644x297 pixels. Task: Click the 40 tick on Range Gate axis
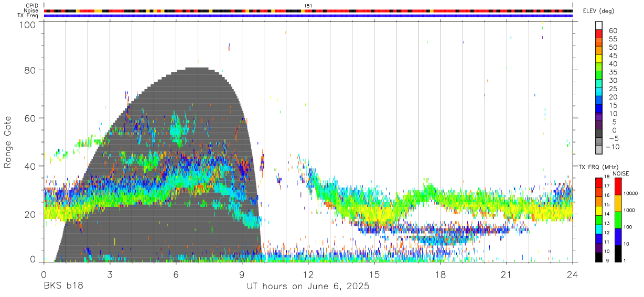[x=30, y=166]
